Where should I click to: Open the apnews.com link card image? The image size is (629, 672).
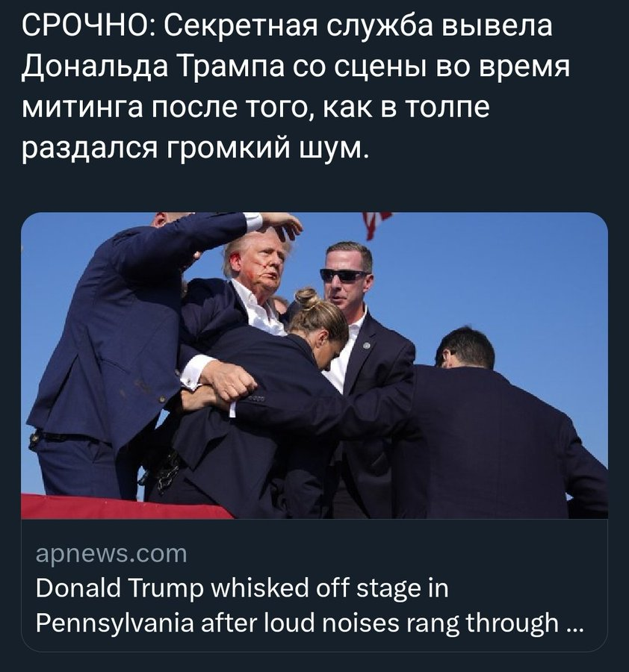(314, 366)
